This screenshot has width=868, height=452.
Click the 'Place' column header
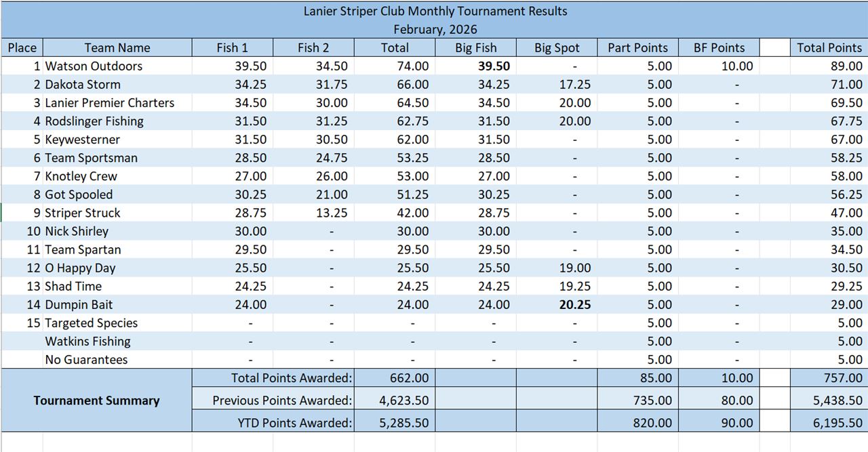[x=22, y=48]
